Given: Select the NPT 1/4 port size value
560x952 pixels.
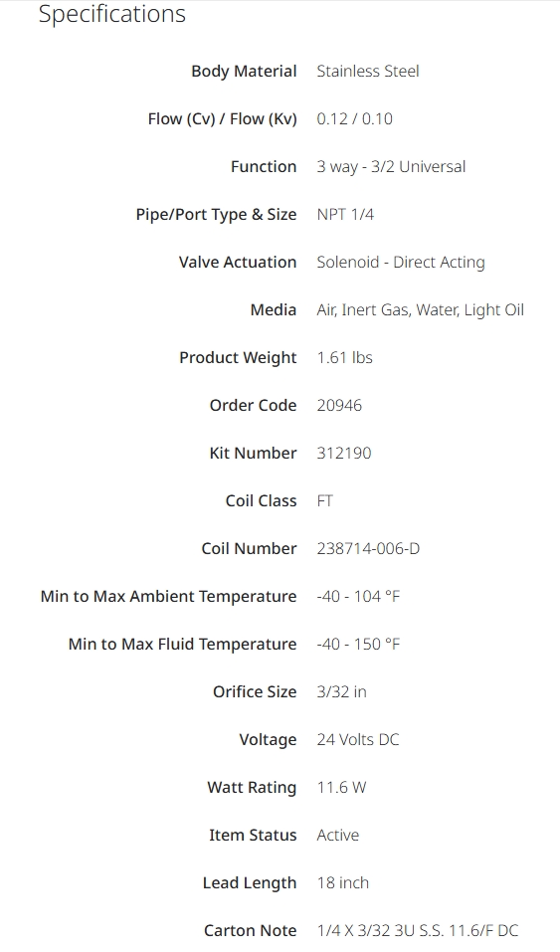Looking at the screenshot, I should point(345,214).
